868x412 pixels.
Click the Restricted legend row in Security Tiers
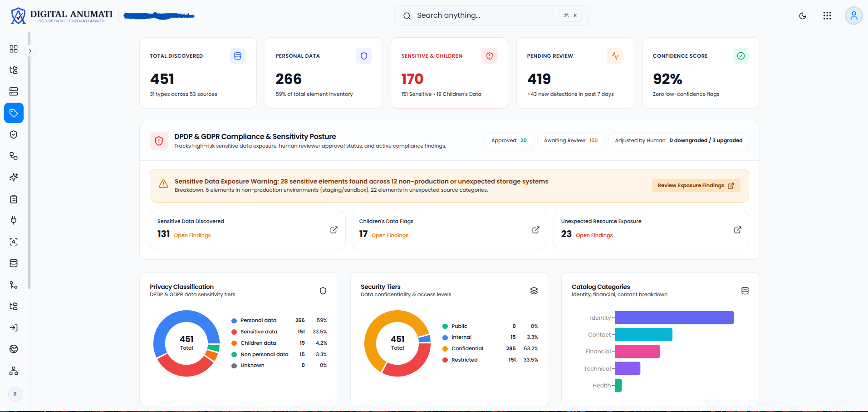coord(490,360)
